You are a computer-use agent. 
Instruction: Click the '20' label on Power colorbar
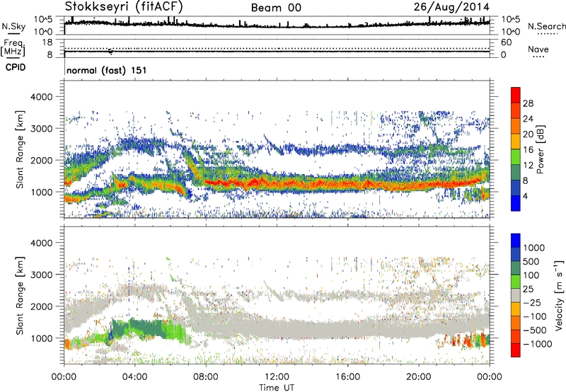(528, 134)
